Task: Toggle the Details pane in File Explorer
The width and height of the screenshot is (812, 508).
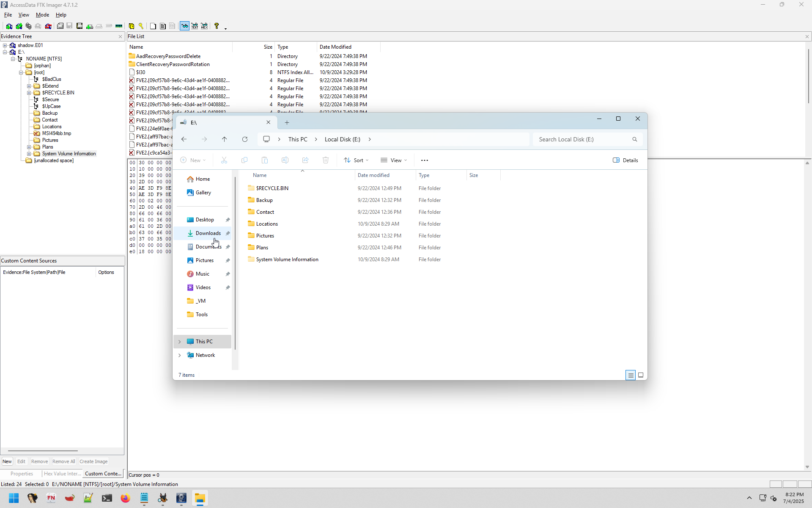Action: pyautogui.click(x=625, y=160)
